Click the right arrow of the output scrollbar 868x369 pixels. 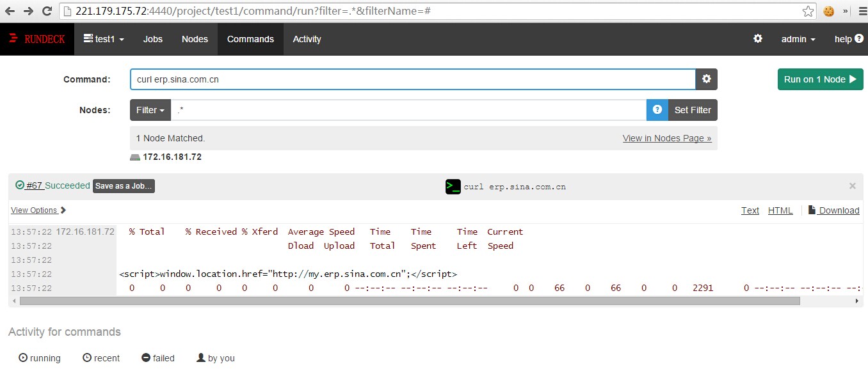[x=859, y=301]
